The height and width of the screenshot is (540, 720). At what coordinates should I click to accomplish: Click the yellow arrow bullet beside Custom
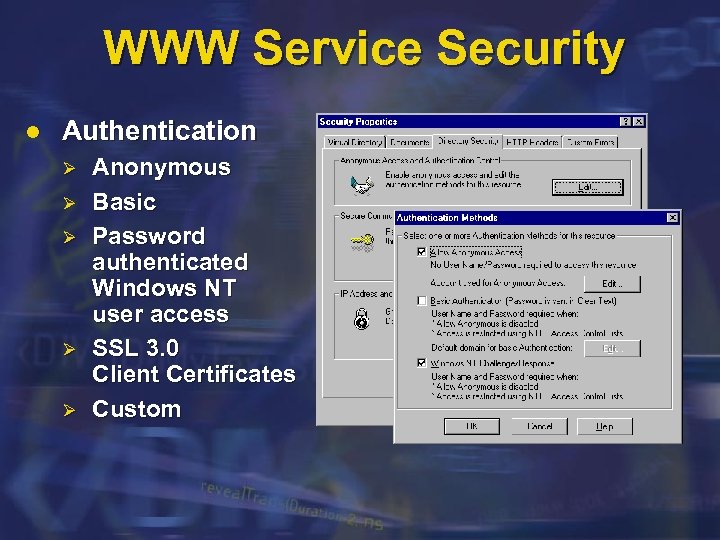(69, 410)
